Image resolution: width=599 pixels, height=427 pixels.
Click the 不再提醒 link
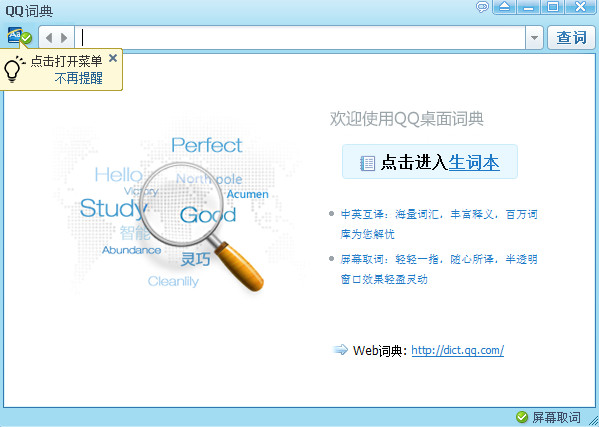tap(79, 78)
